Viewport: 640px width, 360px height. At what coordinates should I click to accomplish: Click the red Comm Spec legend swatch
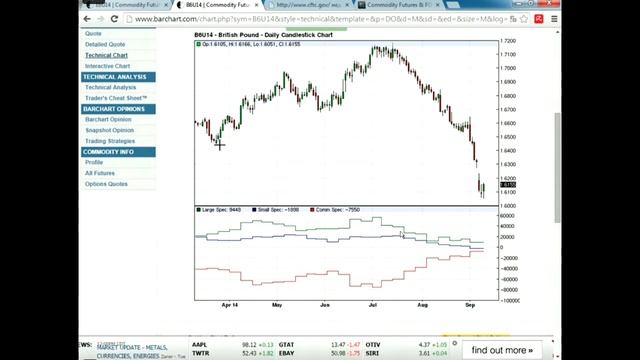(x=312, y=210)
